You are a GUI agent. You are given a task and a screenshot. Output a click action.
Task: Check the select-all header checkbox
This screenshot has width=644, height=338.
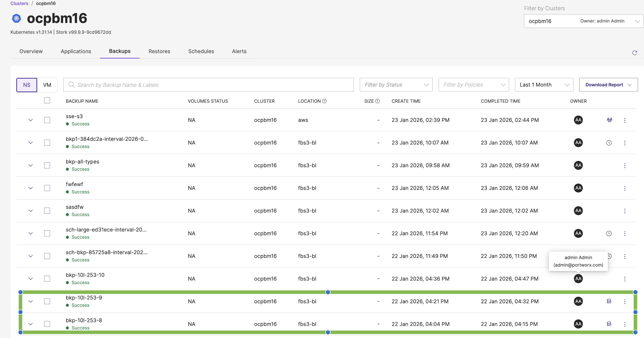click(x=47, y=100)
